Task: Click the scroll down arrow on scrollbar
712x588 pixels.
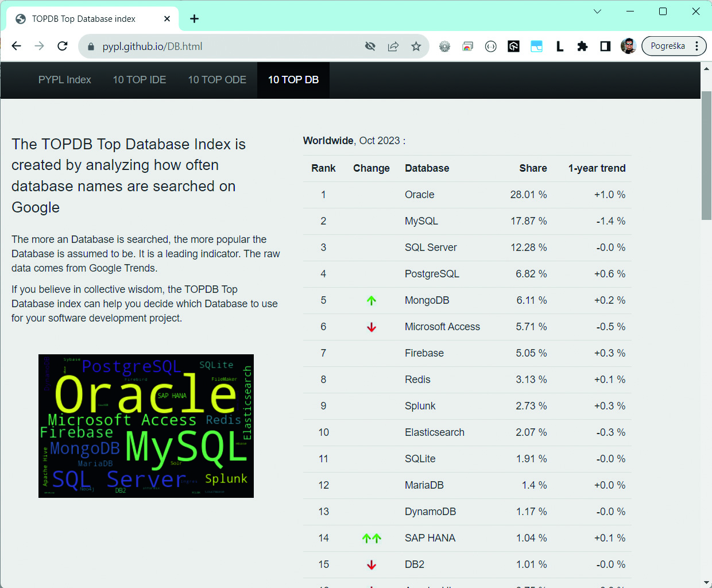Action: pos(706,583)
